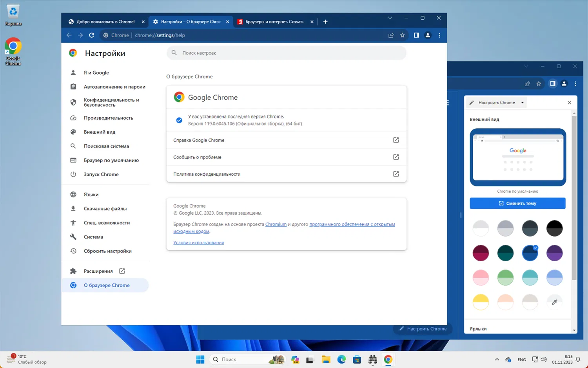The height and width of the screenshot is (368, 588).
Task: Open File Explorer from the taskbar
Action: coord(326,359)
